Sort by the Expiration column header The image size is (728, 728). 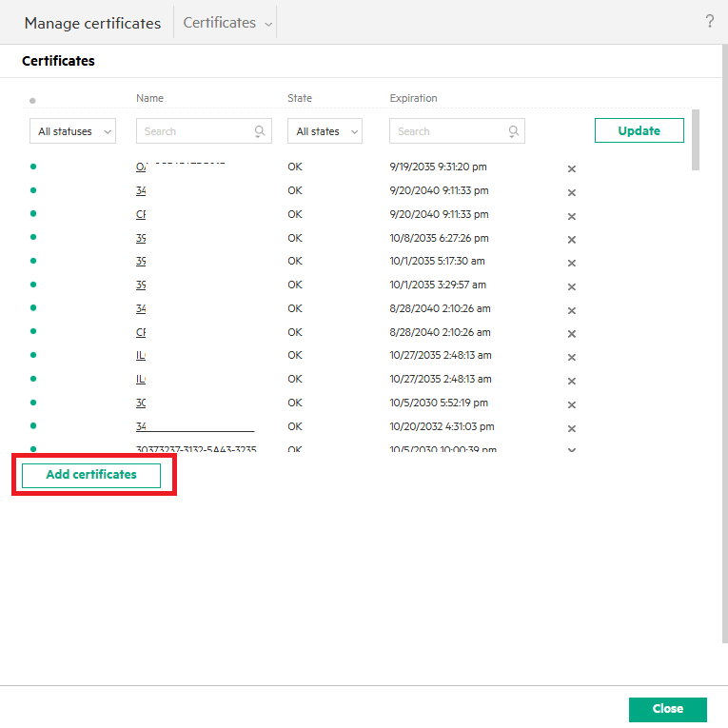(413, 98)
